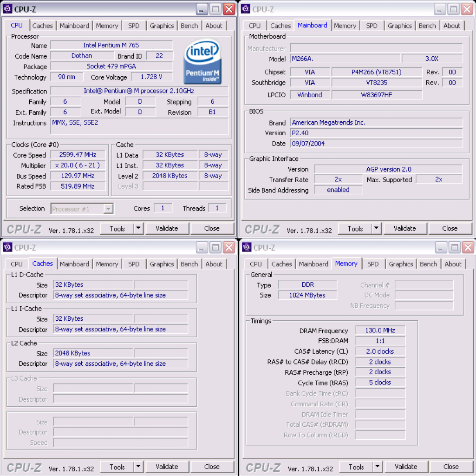Viewport: 476px width, 476px height.
Task: Open the Processor #1 selection combo box
Action: pos(82,209)
